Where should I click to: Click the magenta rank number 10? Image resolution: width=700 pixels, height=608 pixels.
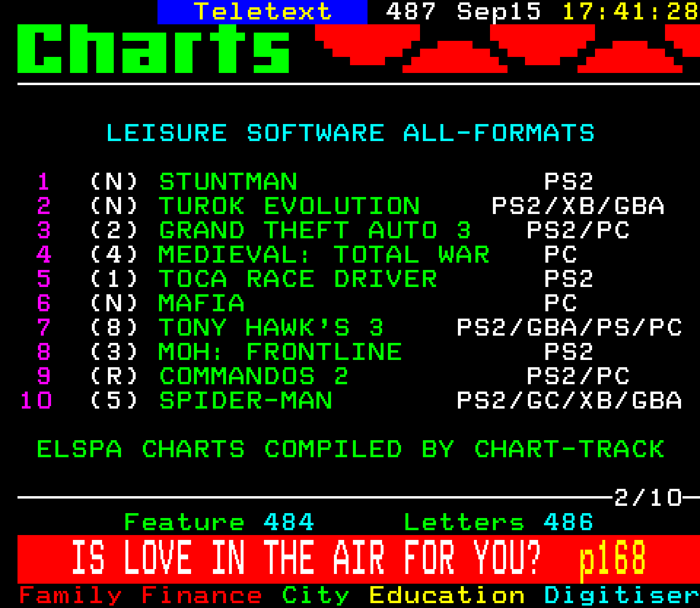36,401
